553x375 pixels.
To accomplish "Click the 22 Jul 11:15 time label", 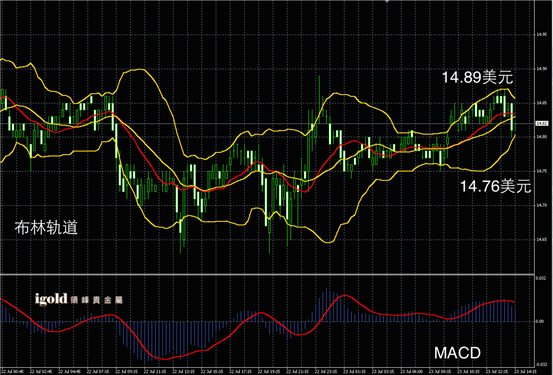I will pyautogui.click(x=155, y=371).
